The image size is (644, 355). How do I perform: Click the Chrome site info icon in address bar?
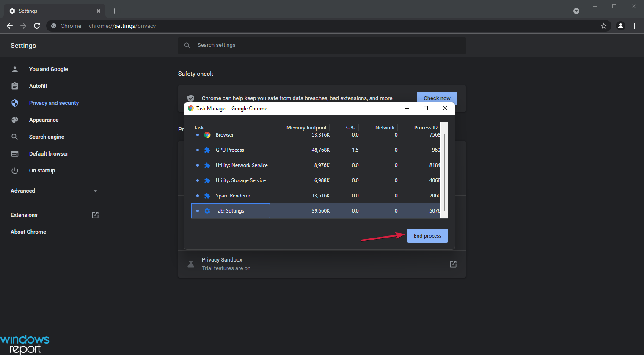click(54, 26)
